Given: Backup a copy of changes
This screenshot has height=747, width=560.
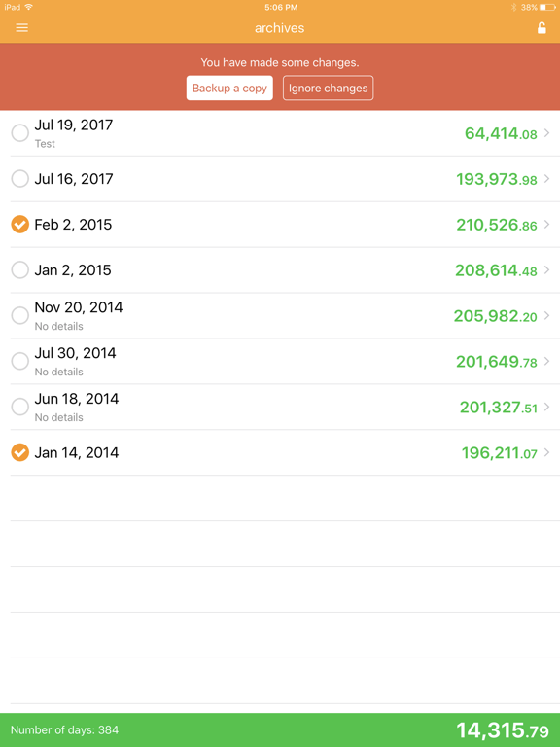Looking at the screenshot, I should (x=229, y=89).
